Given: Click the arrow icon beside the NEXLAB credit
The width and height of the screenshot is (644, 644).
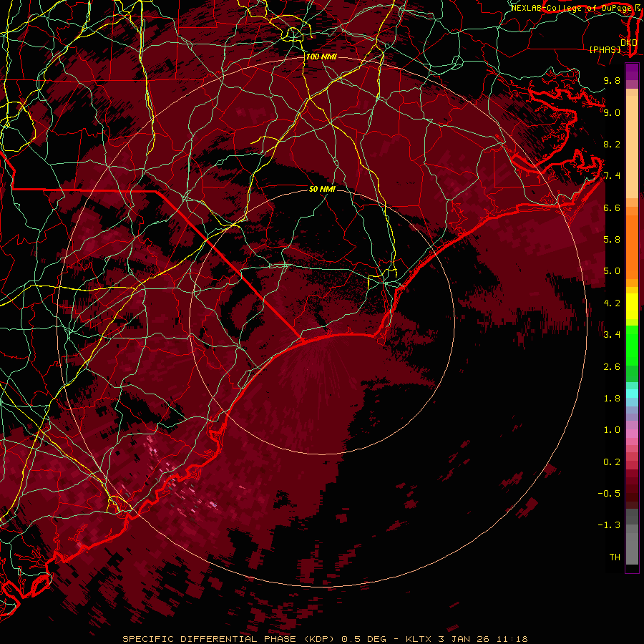Looking at the screenshot, I should click(638, 7).
